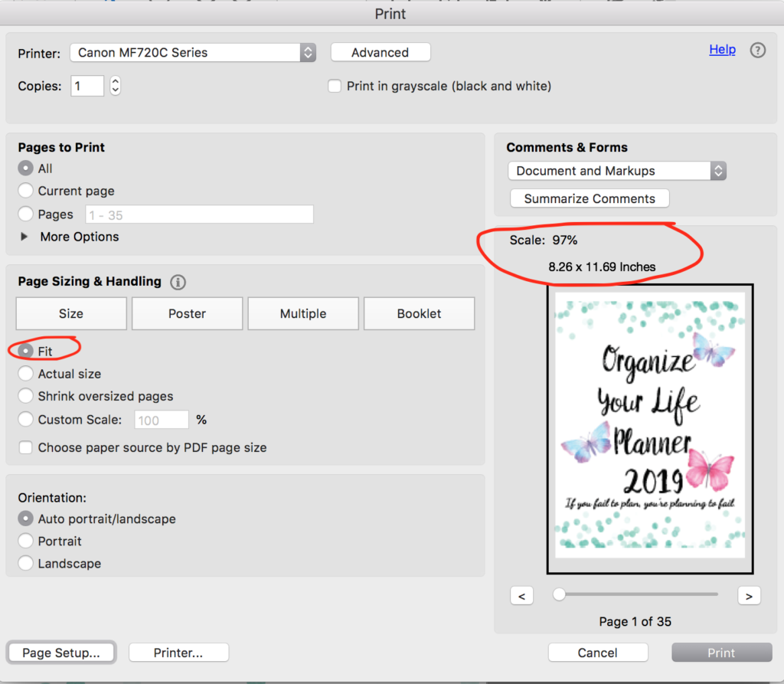784x684 pixels.
Task: Open help via the question mark icon
Action: tap(757, 50)
